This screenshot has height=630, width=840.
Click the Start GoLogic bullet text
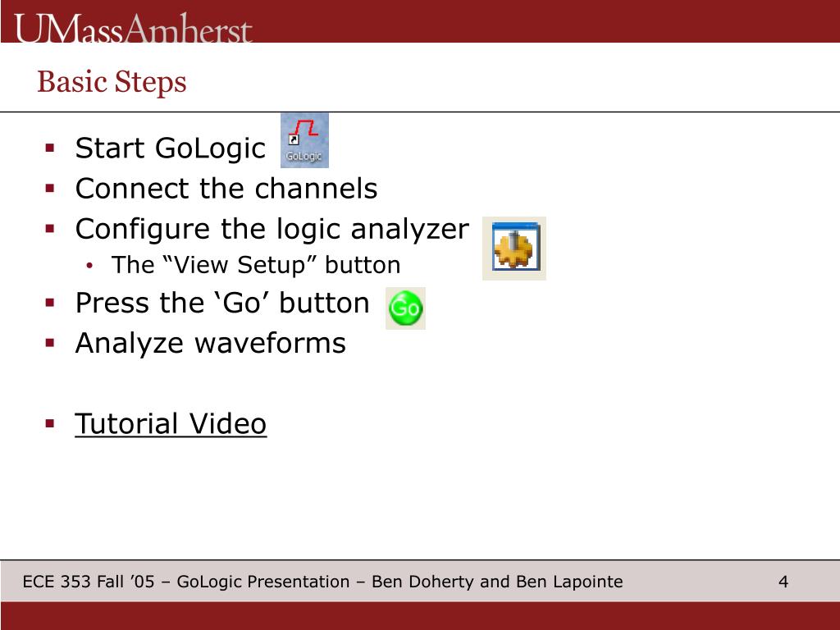click(x=170, y=148)
